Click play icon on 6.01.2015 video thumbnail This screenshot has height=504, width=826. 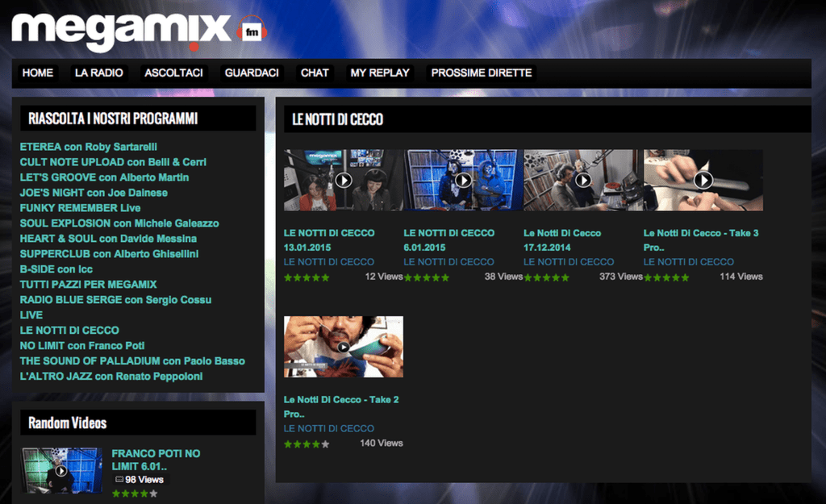pos(463,180)
